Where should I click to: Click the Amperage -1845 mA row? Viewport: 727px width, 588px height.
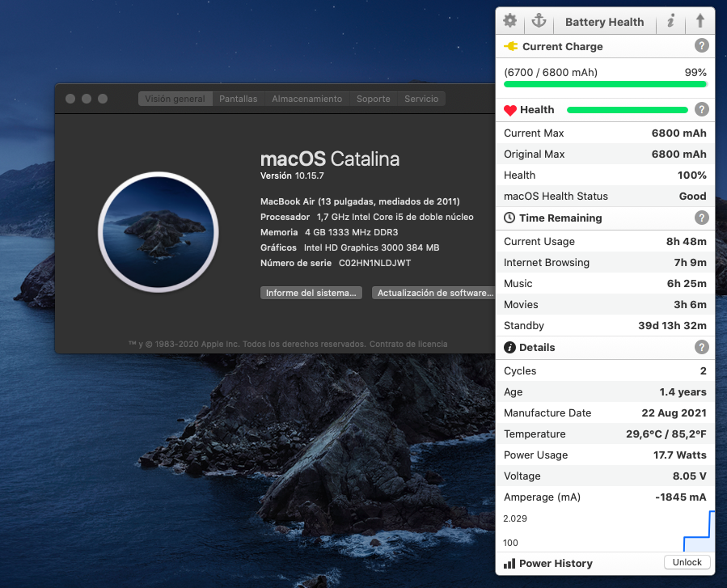605,497
